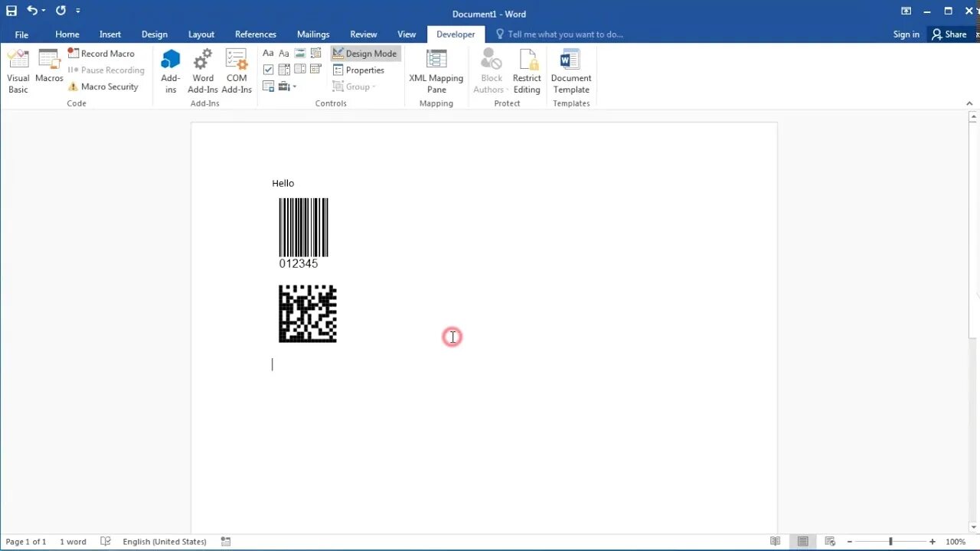980x551 pixels.
Task: Click the Share button
Action: click(x=949, y=34)
